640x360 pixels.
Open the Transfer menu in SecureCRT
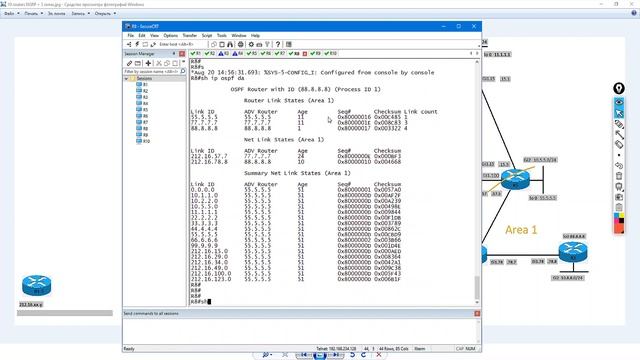coord(189,36)
